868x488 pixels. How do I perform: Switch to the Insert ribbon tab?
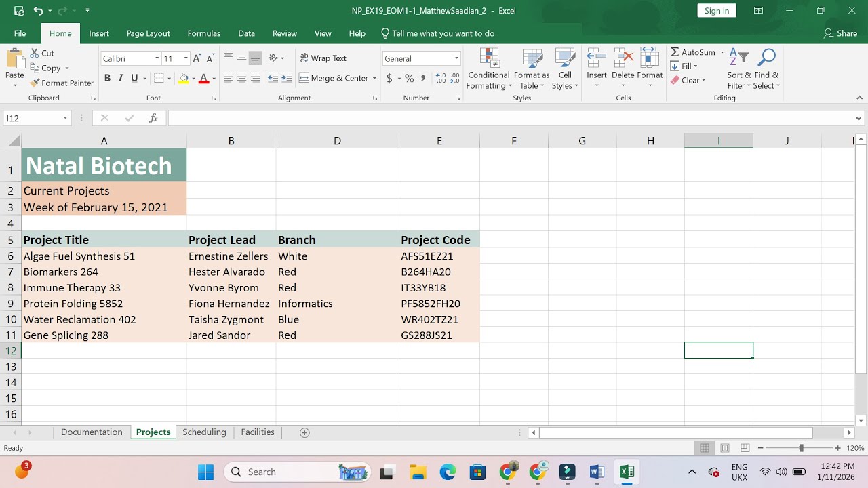99,33
